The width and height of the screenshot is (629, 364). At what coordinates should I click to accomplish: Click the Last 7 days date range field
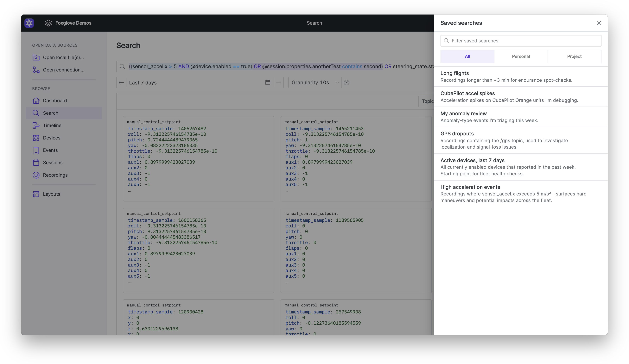[x=200, y=83]
